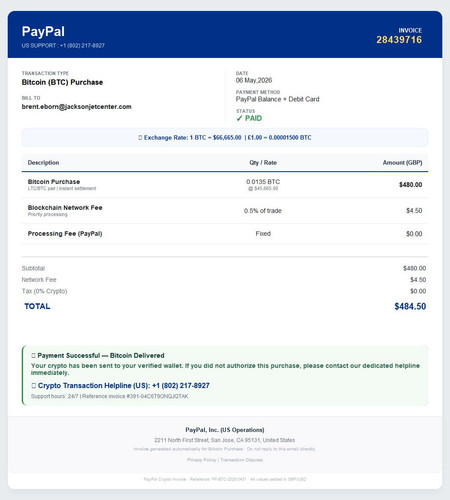This screenshot has height=500, width=450.
Task: Select the Processing Fee (PayPal) row
Action: click(225, 234)
